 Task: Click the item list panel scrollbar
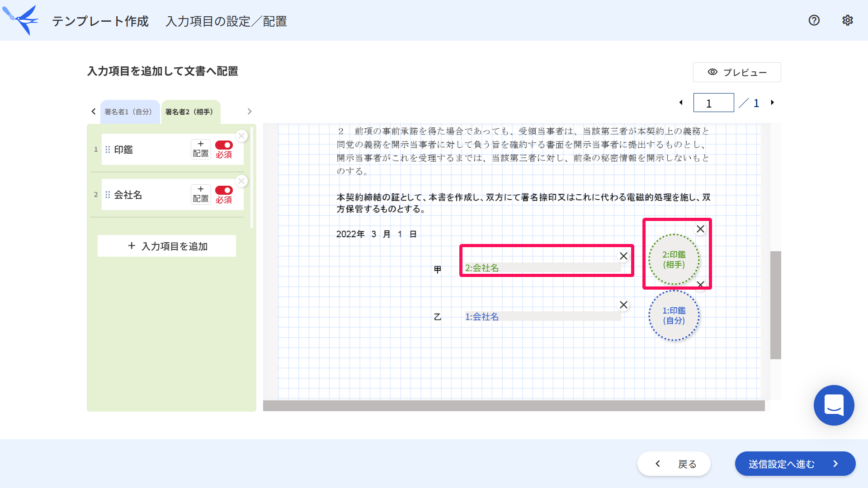click(251, 177)
